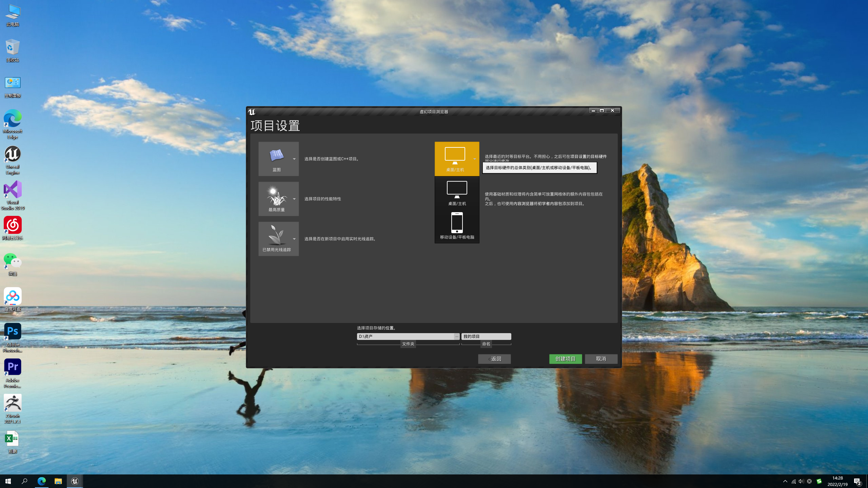Click the 取消 cancel button
The height and width of the screenshot is (488, 868).
[x=601, y=359]
